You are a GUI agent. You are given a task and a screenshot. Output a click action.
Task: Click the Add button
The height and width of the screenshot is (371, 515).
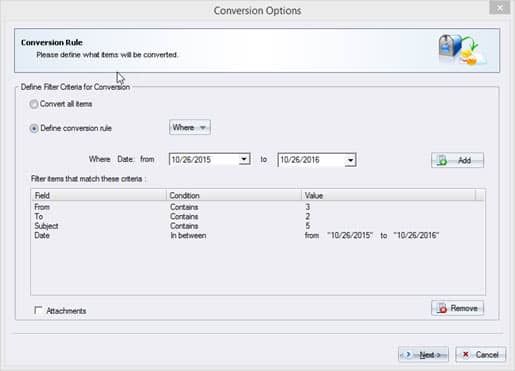pyautogui.click(x=457, y=160)
